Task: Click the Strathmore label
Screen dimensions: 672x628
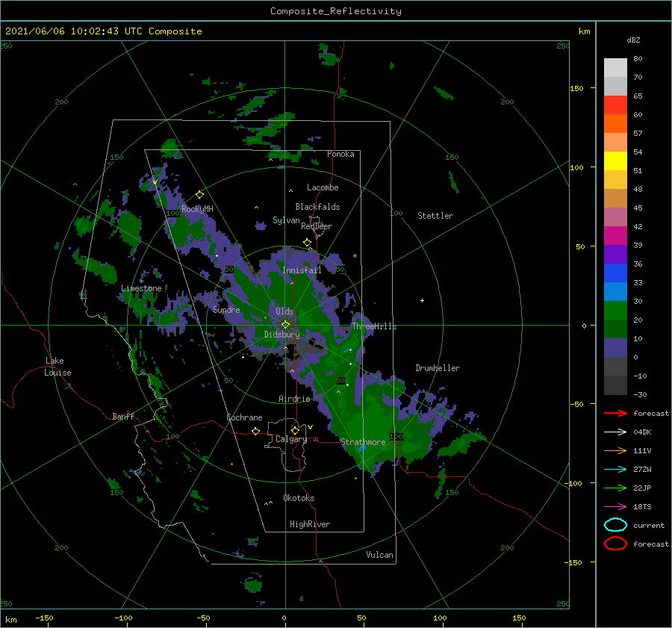Action: (363, 442)
